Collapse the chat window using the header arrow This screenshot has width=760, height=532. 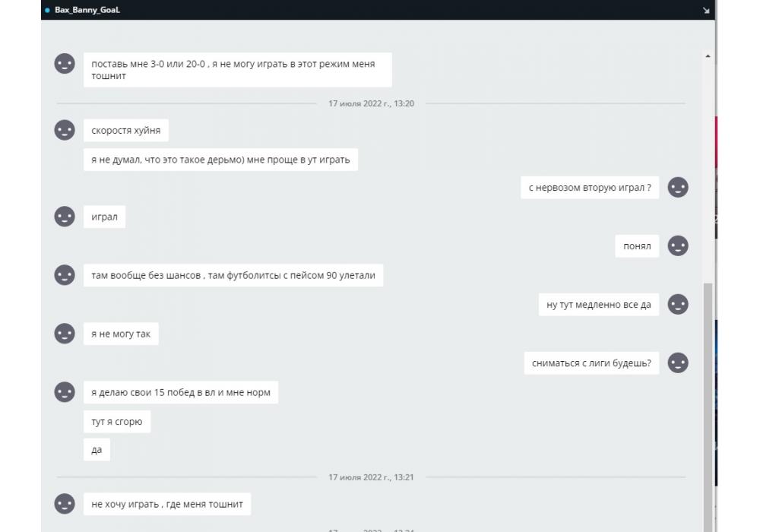click(x=706, y=10)
